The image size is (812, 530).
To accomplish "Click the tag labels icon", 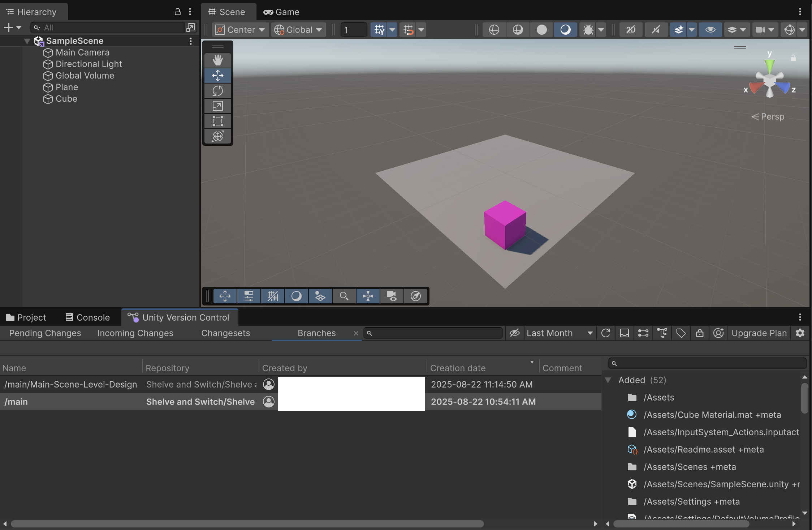I will pyautogui.click(x=681, y=333).
